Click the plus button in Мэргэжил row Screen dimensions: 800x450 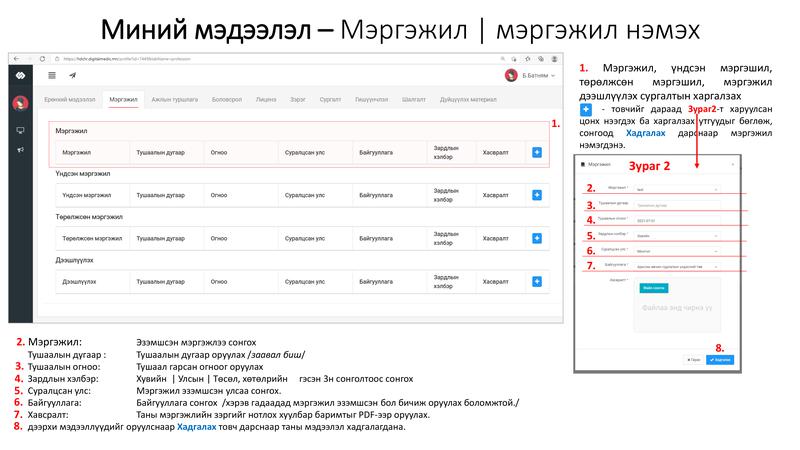coord(537,152)
